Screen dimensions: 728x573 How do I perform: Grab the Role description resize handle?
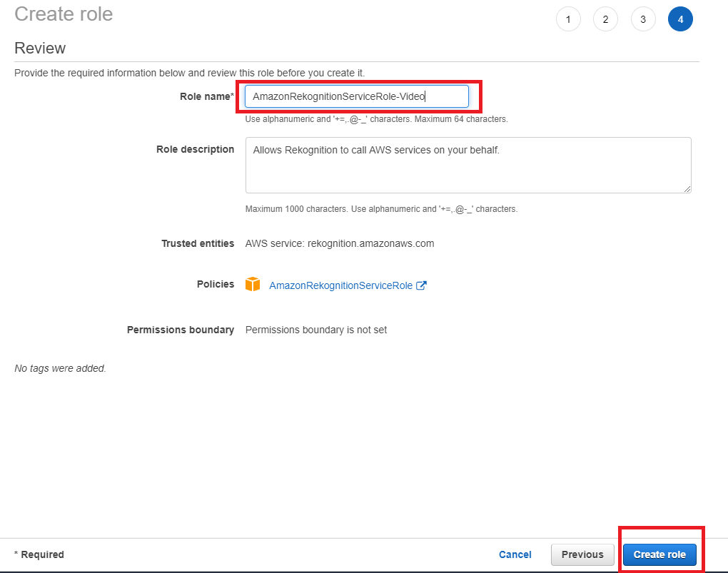[687, 189]
